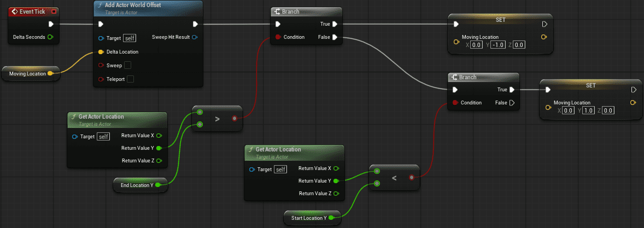
Task: Click the Target self field on Add Actor World Offset
Action: click(x=130, y=38)
